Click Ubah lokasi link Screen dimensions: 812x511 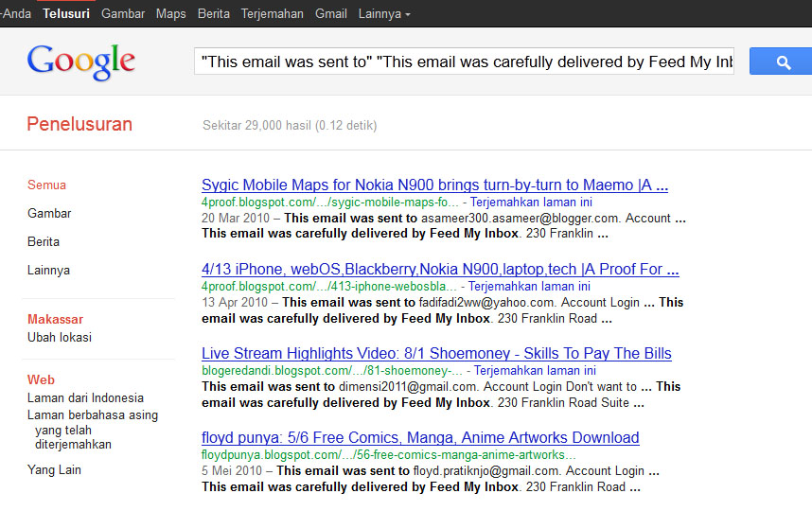(59, 337)
